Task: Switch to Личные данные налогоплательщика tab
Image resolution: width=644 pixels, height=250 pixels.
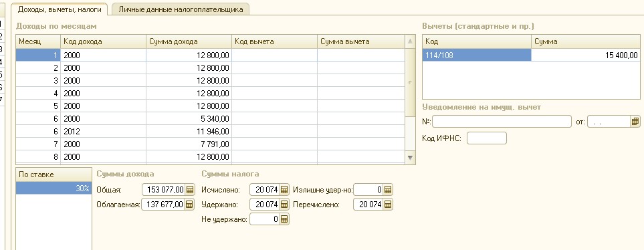Action: pyautogui.click(x=181, y=9)
